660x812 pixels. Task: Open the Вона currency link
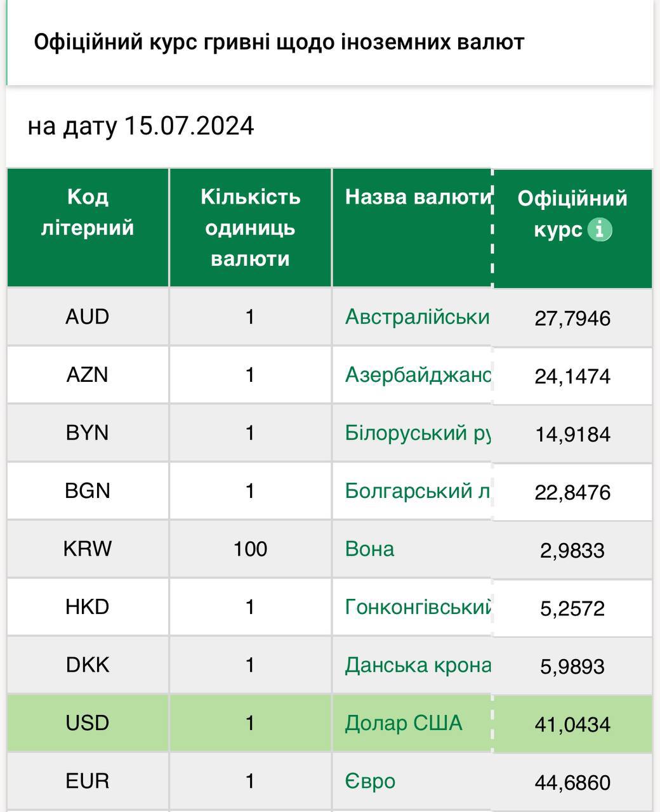tap(369, 549)
